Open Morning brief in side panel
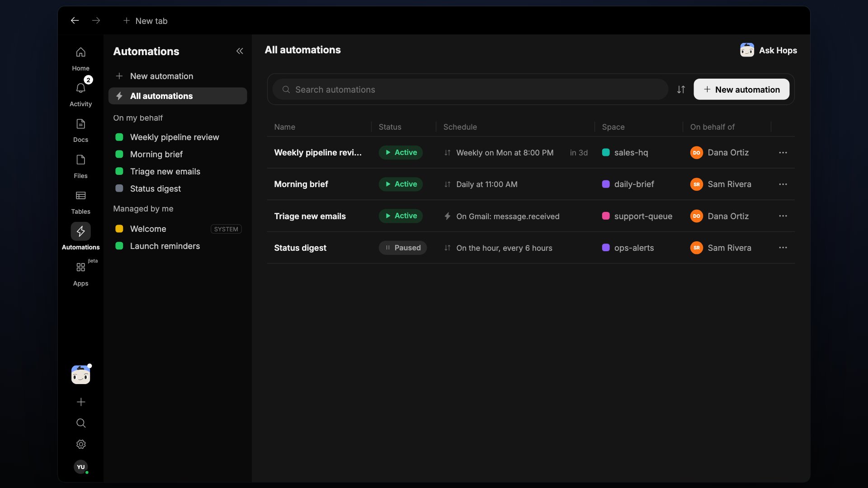Screen dimensions: 868x488 coord(178,155)
